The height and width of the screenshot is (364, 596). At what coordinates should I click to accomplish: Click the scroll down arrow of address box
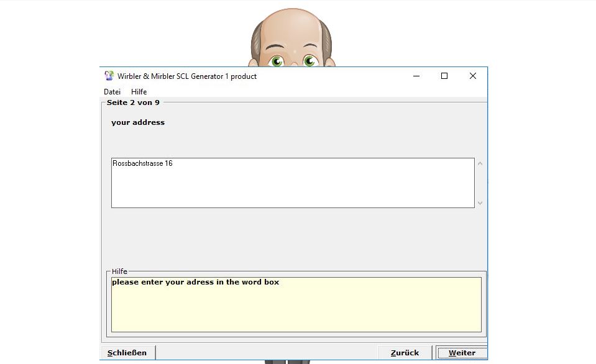(x=480, y=202)
